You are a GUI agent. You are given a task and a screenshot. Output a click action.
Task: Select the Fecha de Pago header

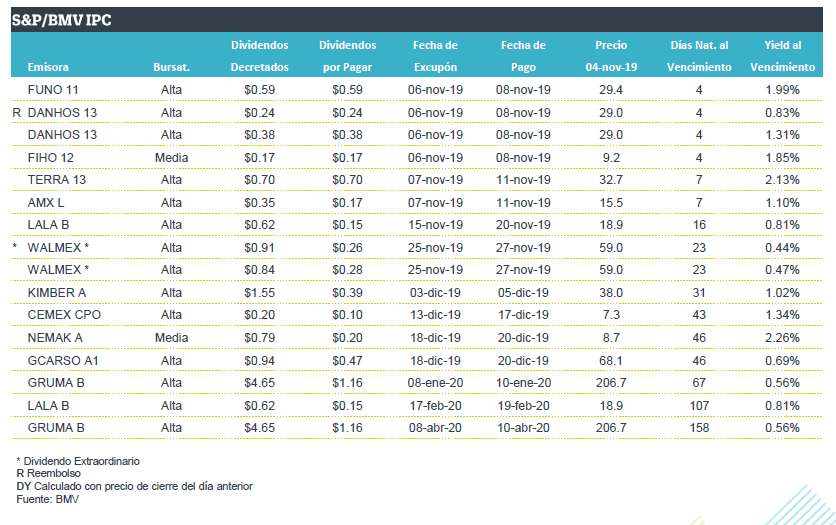click(x=523, y=56)
